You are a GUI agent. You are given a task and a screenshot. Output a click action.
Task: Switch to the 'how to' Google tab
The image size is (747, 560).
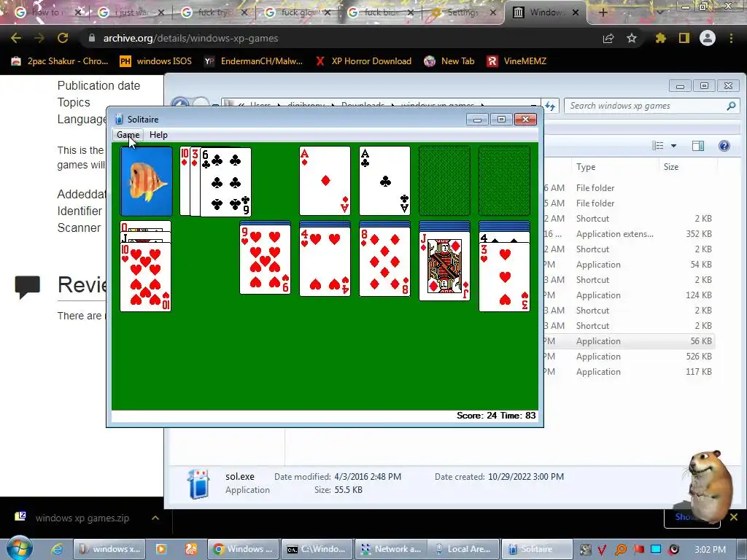(x=46, y=12)
